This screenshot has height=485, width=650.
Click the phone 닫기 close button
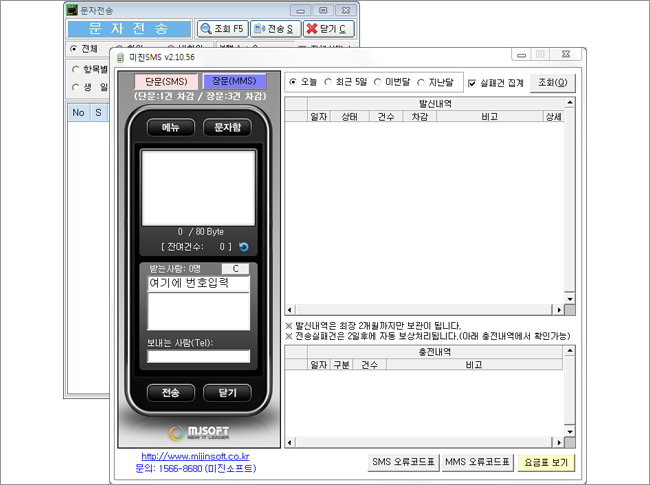pos(227,393)
